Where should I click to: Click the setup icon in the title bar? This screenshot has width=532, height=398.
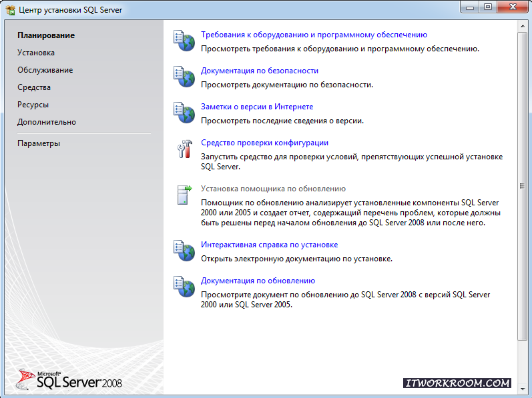tap(11, 10)
